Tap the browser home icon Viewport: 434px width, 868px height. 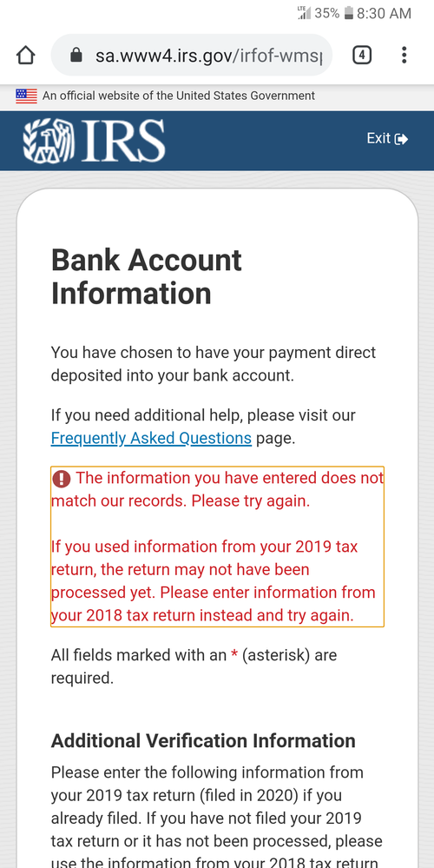tap(25, 56)
